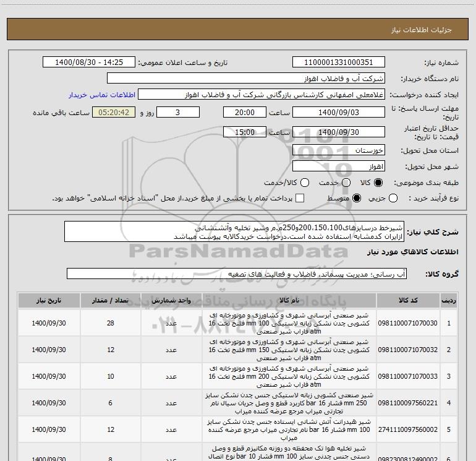
Task: Choose the متوسط purchase process option
Action: coord(357,198)
